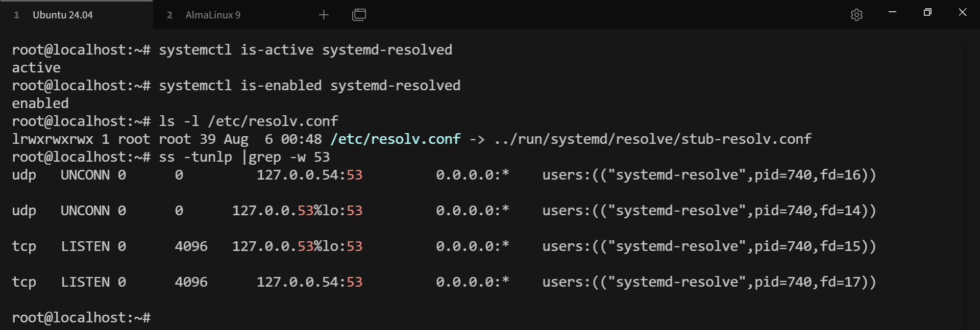Click the tcp LISTEN 127.0.0.53%lo:53 address
This screenshot has width=980, height=330.
click(x=297, y=246)
